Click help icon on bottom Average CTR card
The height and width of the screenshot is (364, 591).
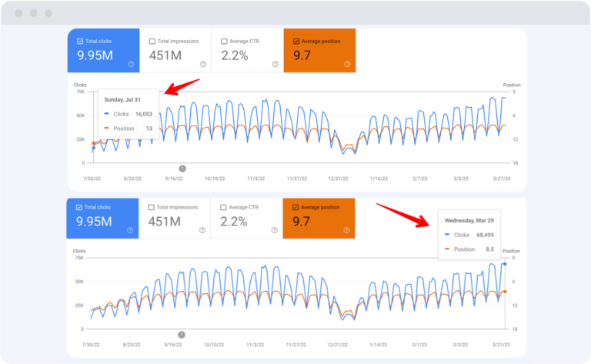(x=274, y=231)
